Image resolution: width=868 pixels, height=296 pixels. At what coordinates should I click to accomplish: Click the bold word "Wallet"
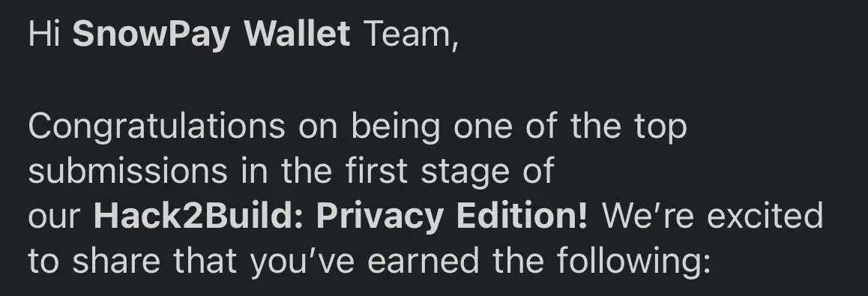[298, 33]
